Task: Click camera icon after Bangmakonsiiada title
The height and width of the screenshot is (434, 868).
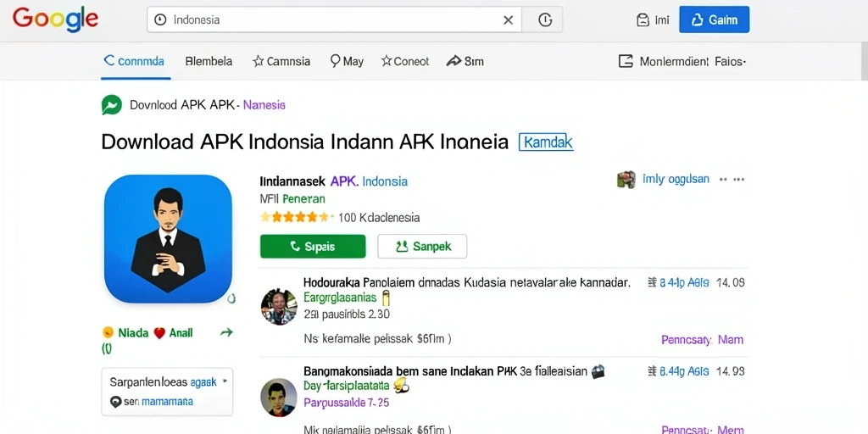Action: [598, 371]
